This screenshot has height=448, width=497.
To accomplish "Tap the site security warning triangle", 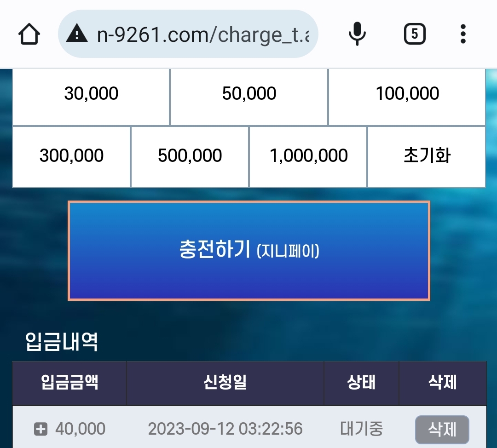I will (77, 34).
